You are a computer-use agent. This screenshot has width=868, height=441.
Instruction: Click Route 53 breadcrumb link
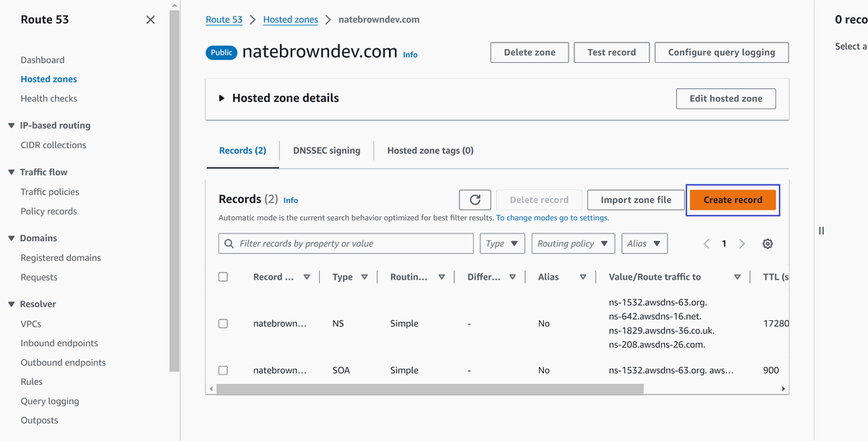pyautogui.click(x=224, y=20)
